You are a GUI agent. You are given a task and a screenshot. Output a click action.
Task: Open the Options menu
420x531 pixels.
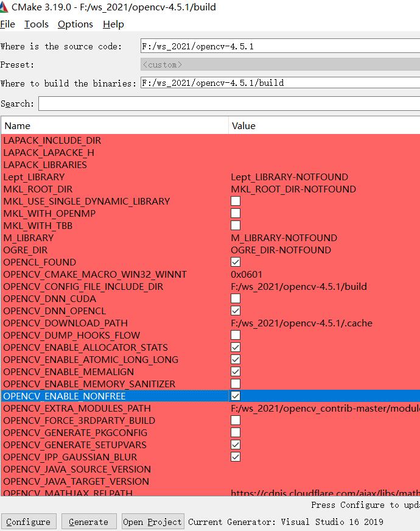pyautogui.click(x=75, y=24)
